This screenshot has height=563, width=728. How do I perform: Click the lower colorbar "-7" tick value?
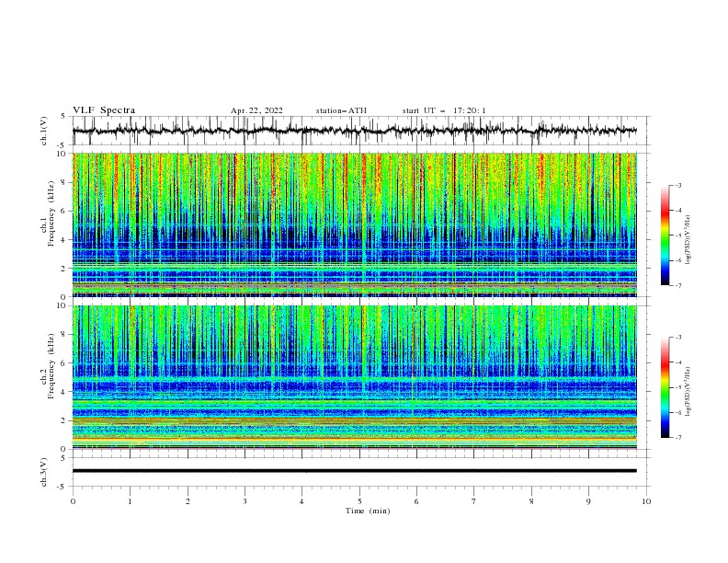click(x=678, y=438)
